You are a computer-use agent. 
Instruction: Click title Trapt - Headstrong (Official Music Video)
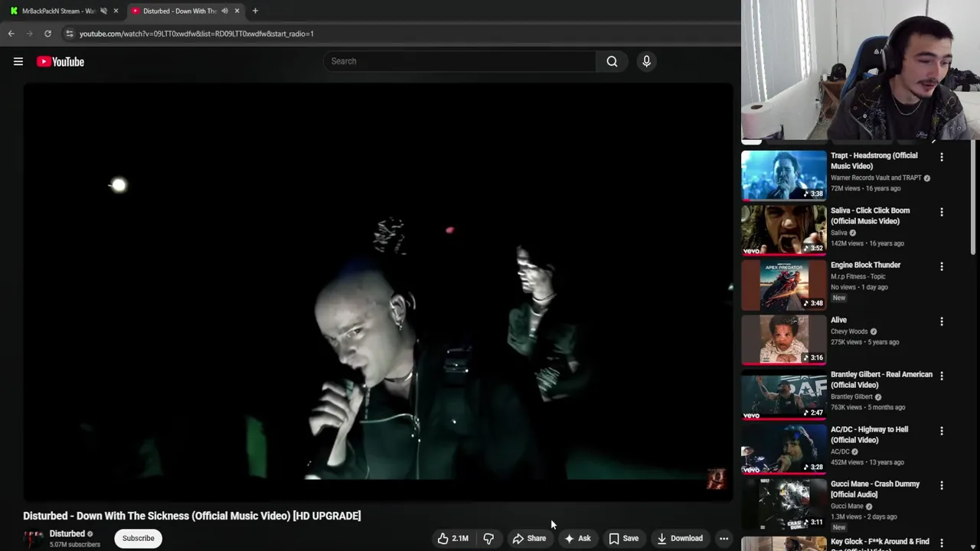pyautogui.click(x=874, y=161)
